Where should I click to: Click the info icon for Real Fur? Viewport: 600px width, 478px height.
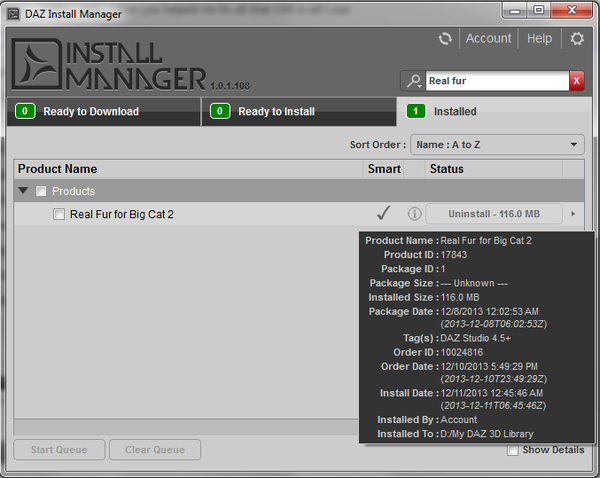pos(414,214)
